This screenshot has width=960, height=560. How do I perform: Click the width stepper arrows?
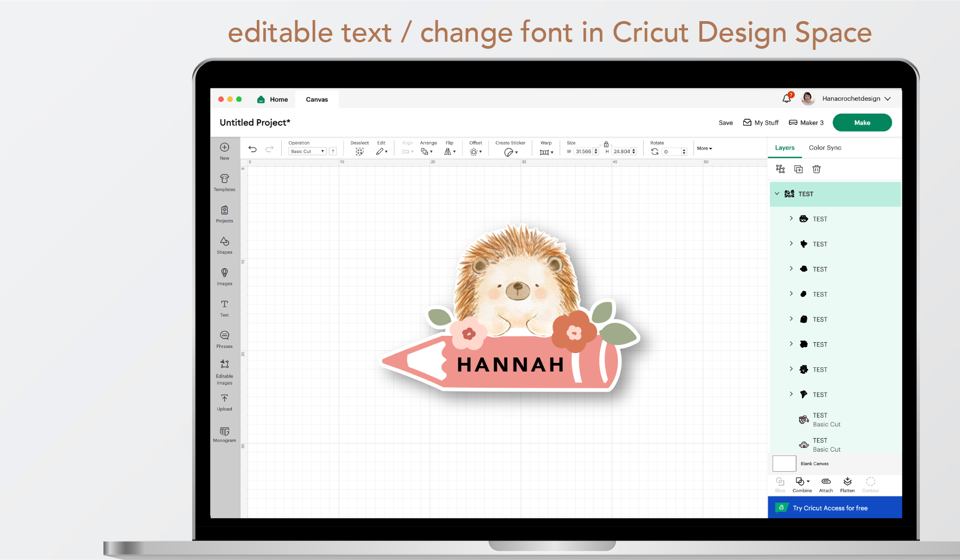click(596, 152)
